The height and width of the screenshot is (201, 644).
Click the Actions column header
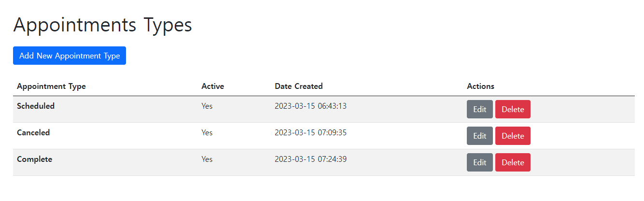(480, 86)
